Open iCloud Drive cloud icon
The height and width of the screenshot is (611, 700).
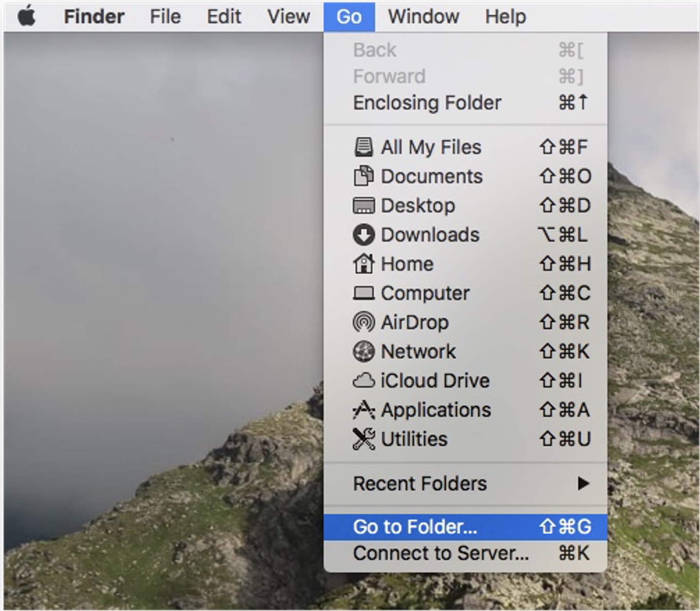click(363, 381)
